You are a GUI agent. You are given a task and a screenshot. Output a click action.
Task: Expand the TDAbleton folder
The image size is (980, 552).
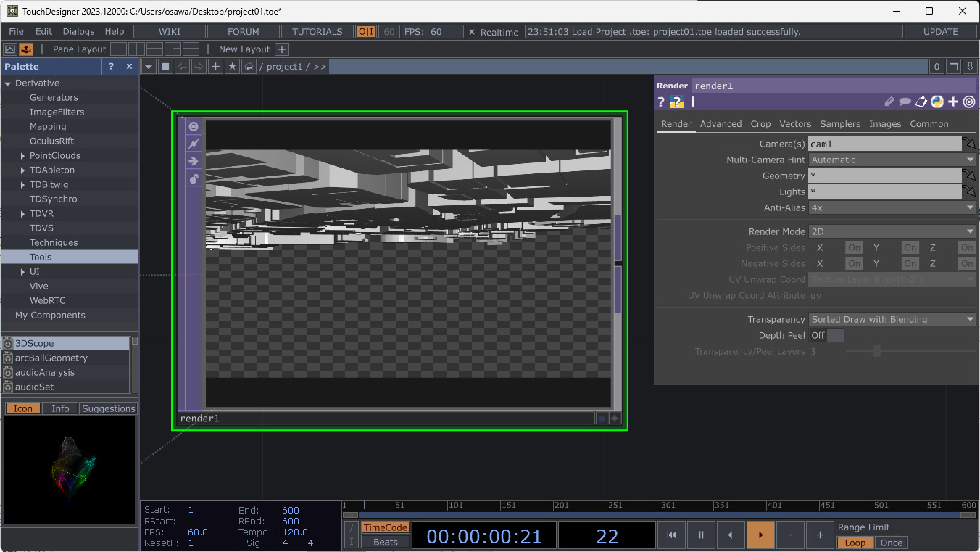coord(22,170)
